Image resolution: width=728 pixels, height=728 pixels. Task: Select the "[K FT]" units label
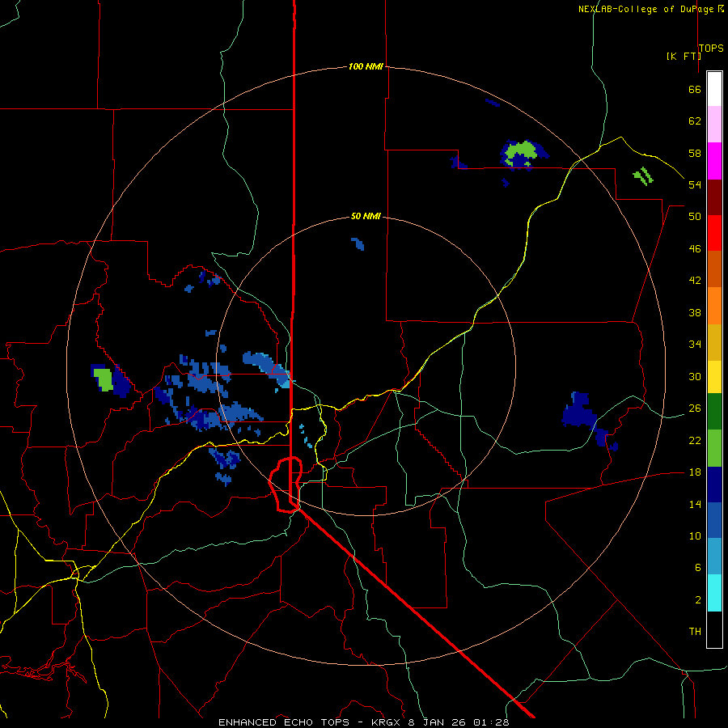684,56
